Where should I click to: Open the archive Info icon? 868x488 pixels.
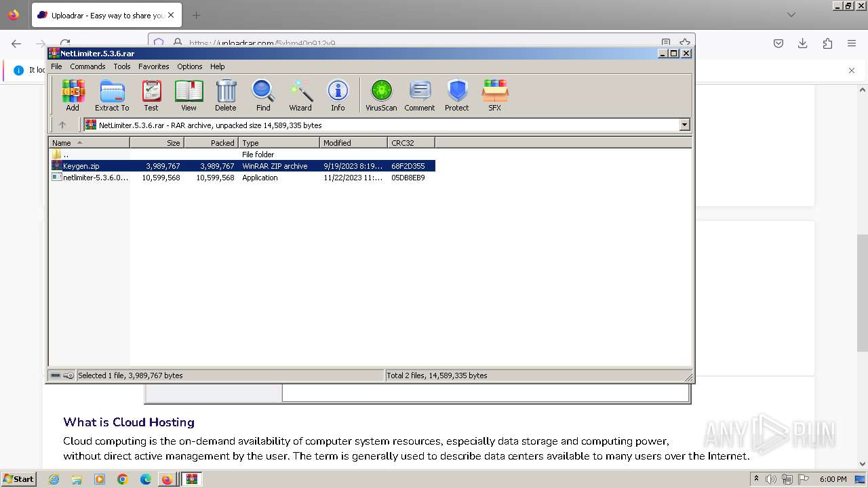(x=338, y=95)
